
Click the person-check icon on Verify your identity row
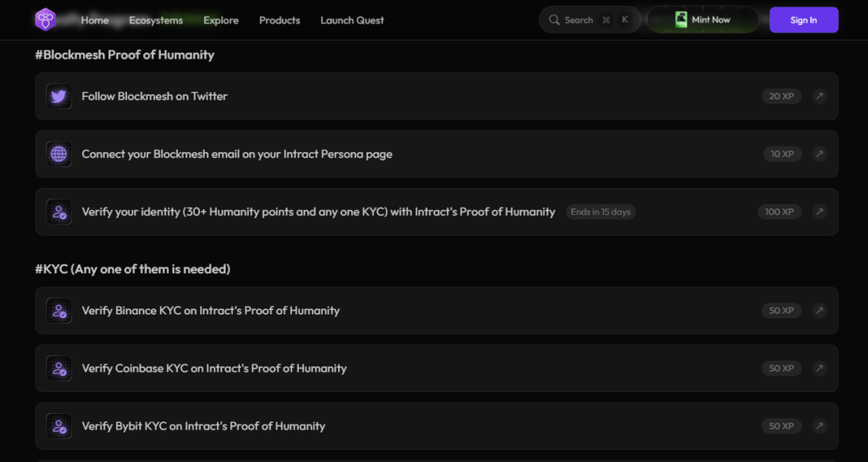point(59,212)
